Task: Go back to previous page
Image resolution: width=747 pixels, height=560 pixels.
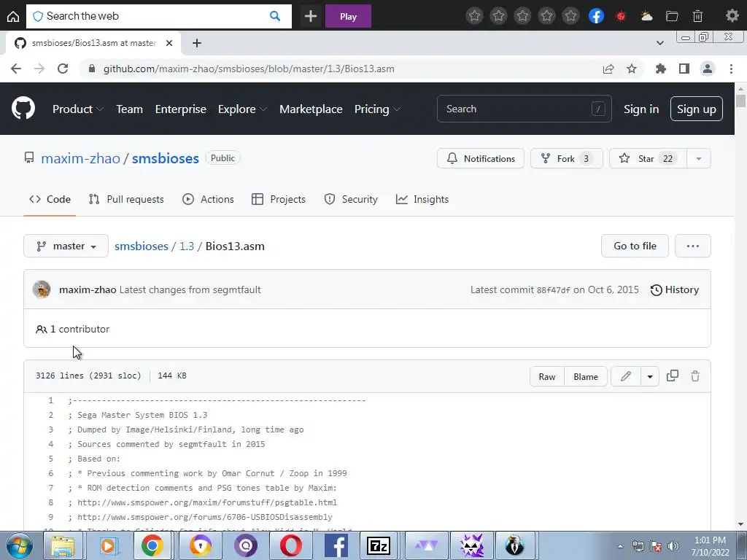Action: click(16, 69)
